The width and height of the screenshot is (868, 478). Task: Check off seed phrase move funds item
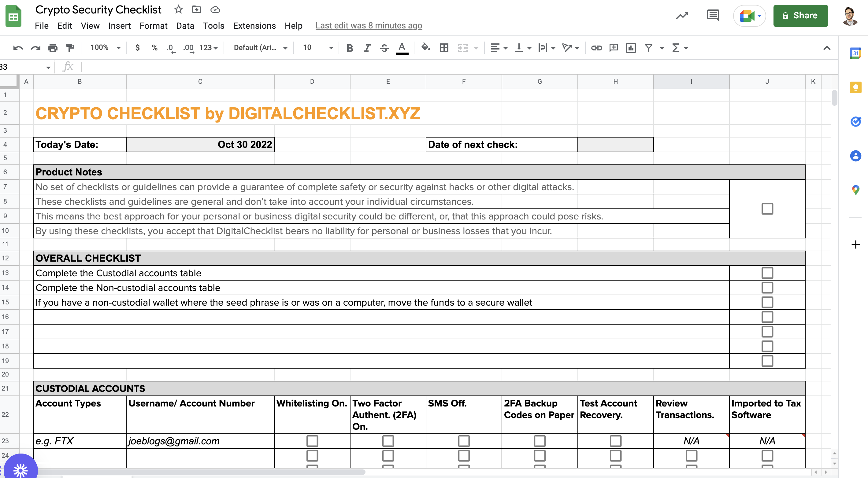click(x=767, y=302)
